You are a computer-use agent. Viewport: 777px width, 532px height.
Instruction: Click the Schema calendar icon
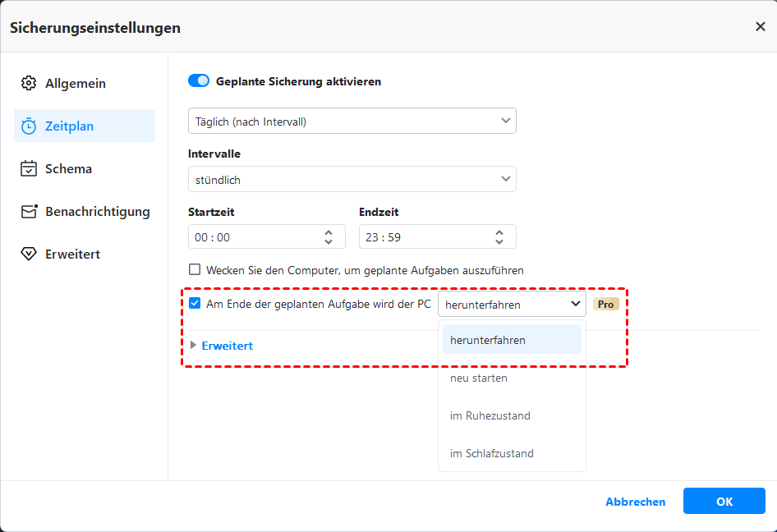pyautogui.click(x=29, y=169)
